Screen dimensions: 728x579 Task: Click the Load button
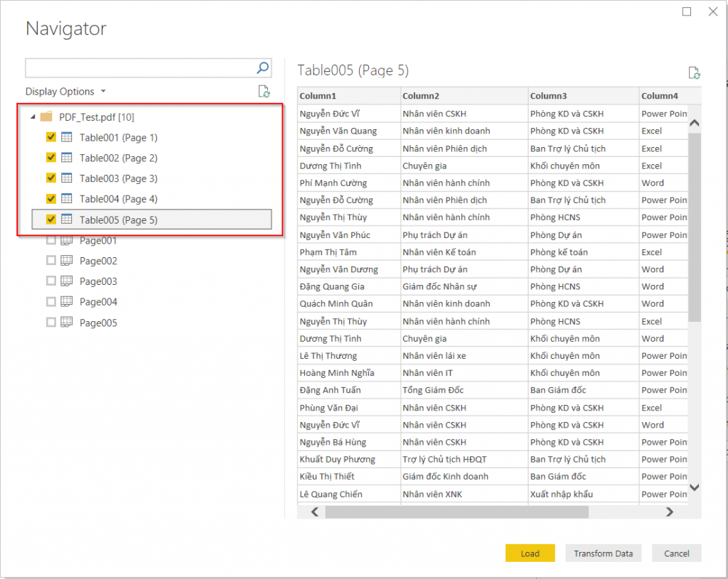pyautogui.click(x=530, y=553)
